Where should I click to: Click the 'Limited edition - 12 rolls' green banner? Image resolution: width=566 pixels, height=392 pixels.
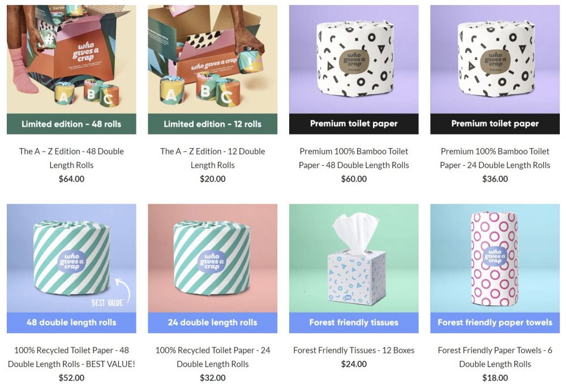212,124
